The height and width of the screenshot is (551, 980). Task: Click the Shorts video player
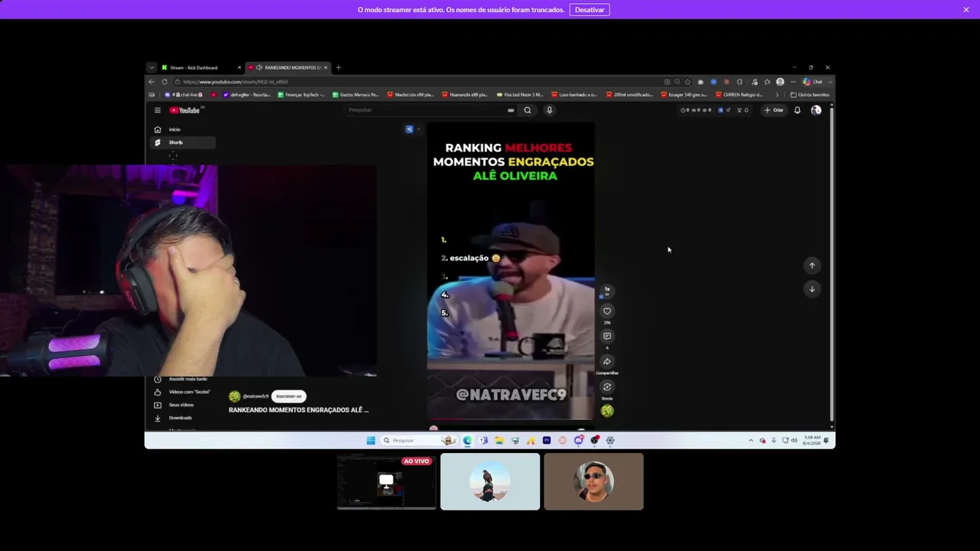[511, 270]
